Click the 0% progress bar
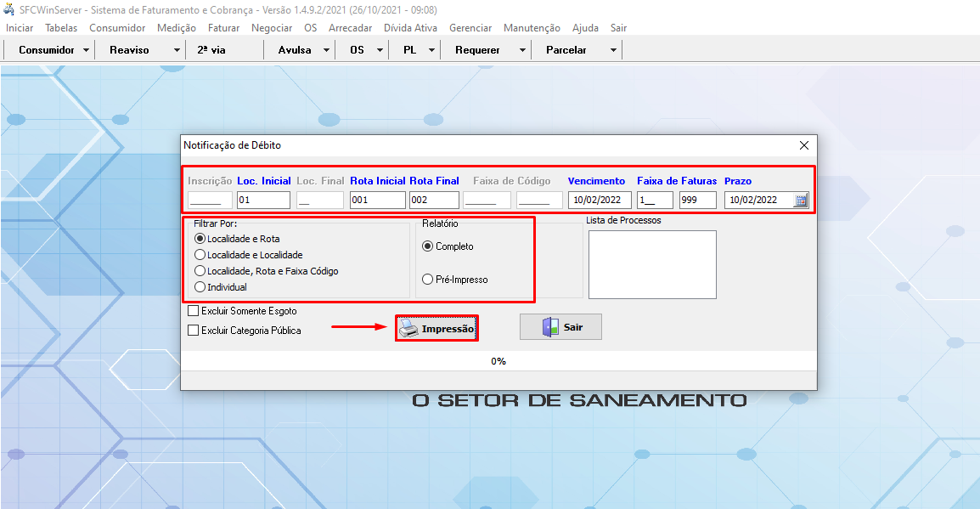Viewport: 980px width, 509px height. pos(498,361)
